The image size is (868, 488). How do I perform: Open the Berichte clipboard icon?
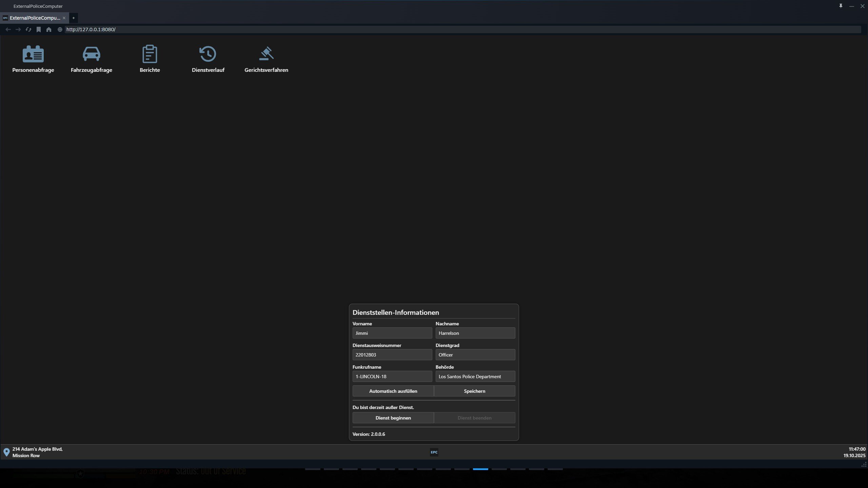150,54
